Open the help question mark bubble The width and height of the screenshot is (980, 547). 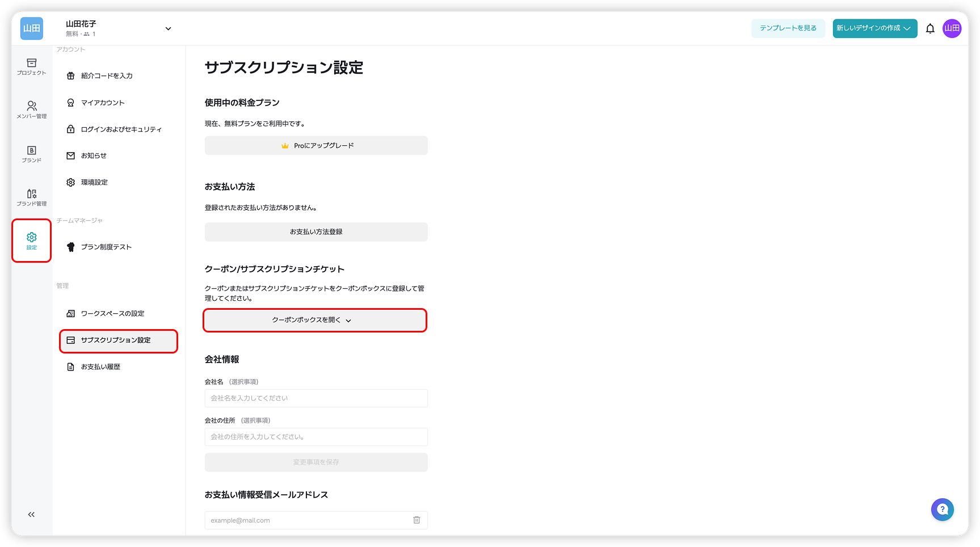(x=943, y=510)
